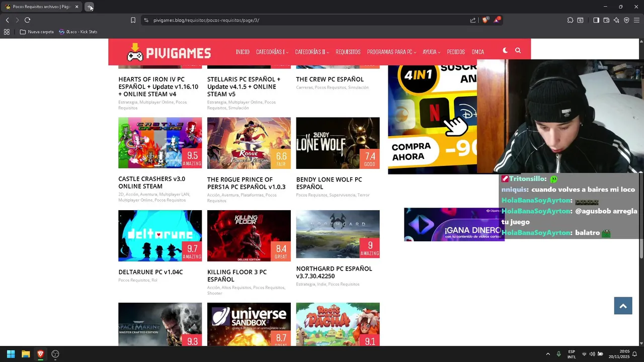Open Castle Crashers v3.0 Online Steam title
Viewport: 644px width, 362px height.
coord(151,183)
